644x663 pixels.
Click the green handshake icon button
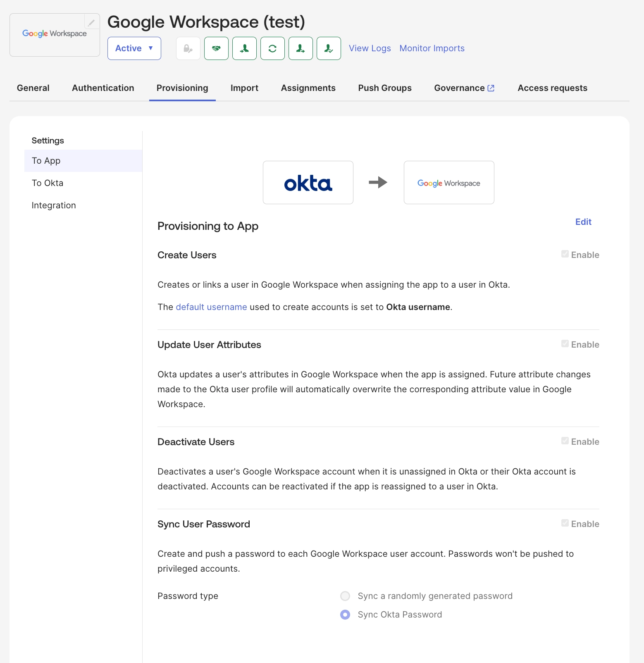tap(217, 48)
